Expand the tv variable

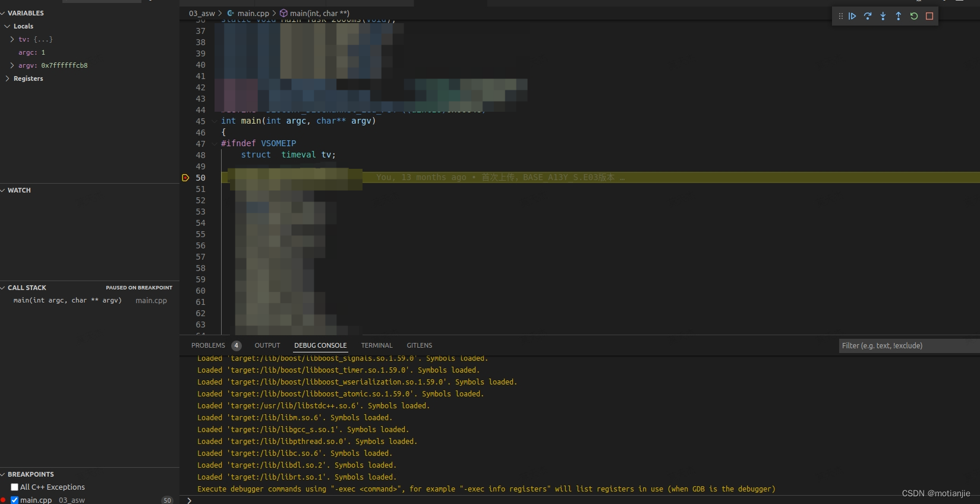click(x=12, y=39)
